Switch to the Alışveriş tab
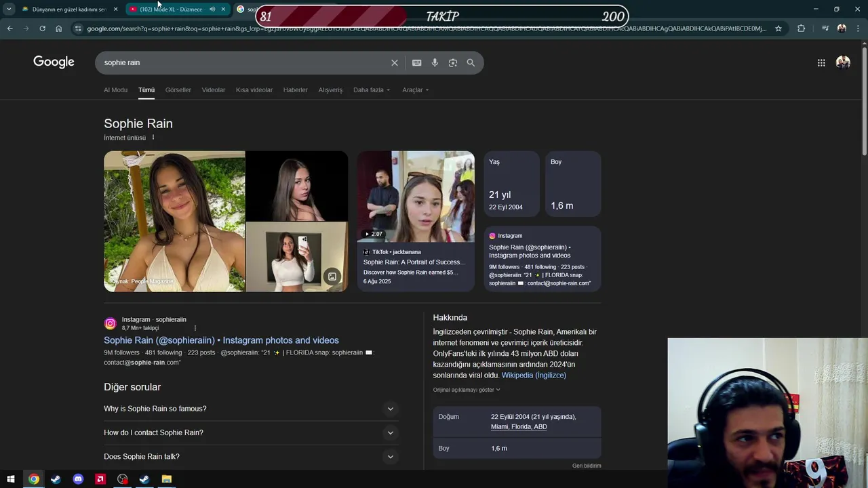This screenshot has width=868, height=488. 330,90
